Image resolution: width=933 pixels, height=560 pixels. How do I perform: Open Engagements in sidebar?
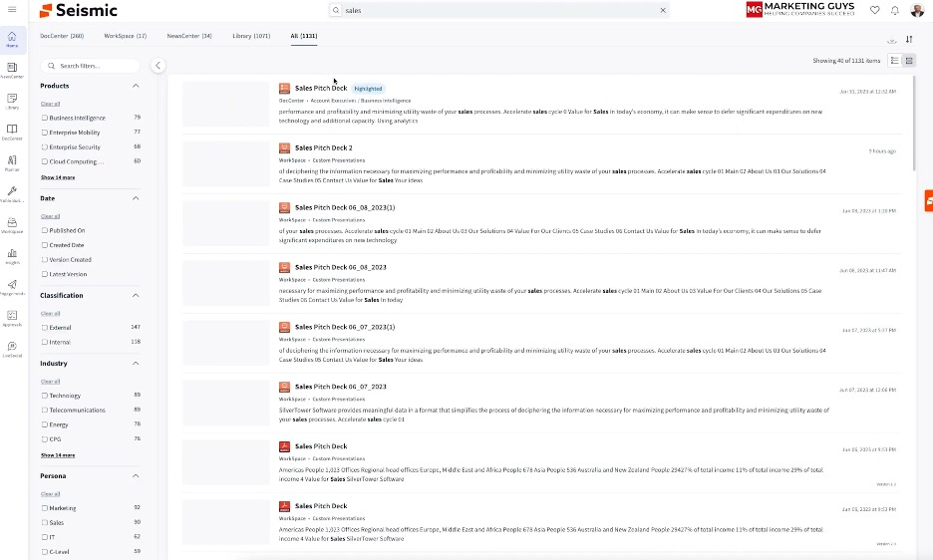12,287
